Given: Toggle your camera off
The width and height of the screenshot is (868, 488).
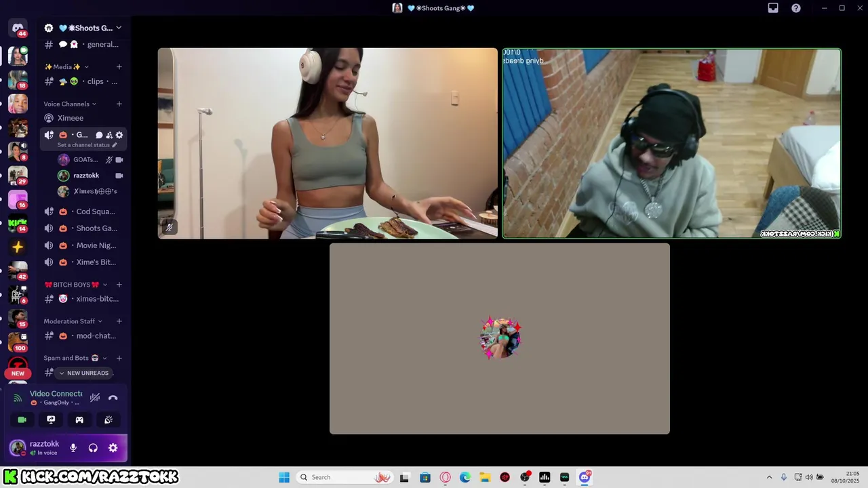Looking at the screenshot, I should (x=22, y=420).
